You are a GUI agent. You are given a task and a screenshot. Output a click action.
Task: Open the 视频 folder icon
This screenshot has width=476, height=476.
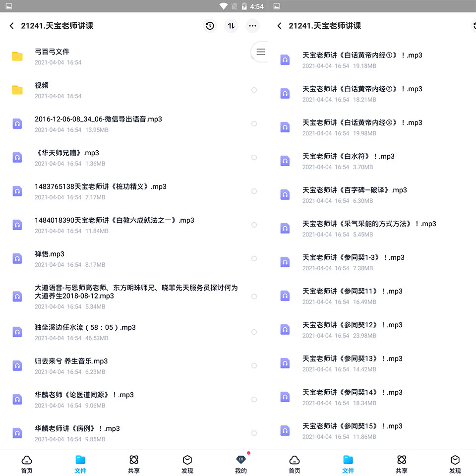point(17,90)
